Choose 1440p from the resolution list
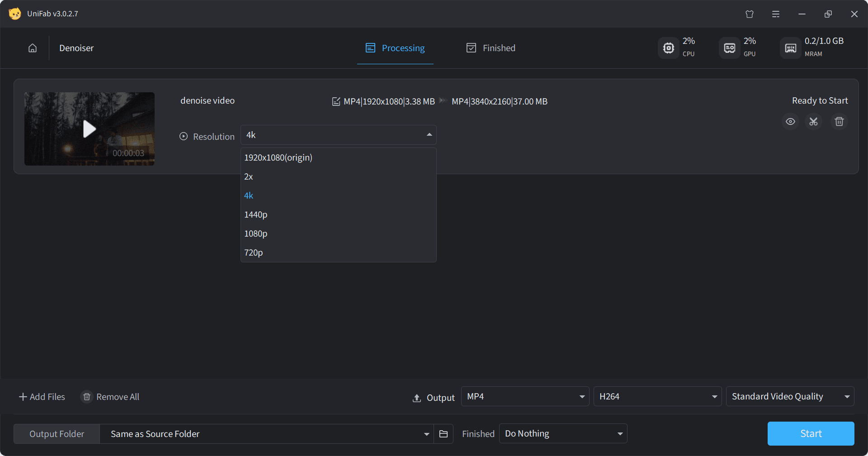Screen dimensions: 868x456 coord(256,214)
